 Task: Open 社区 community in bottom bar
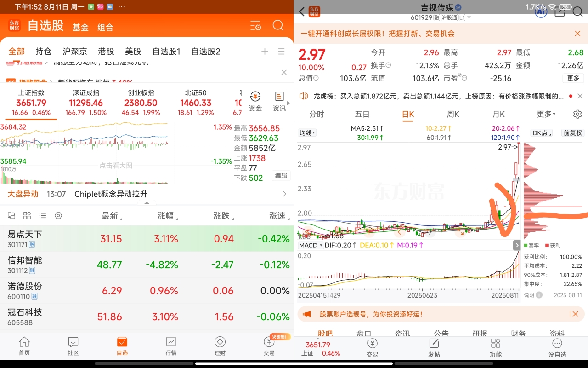click(73, 346)
